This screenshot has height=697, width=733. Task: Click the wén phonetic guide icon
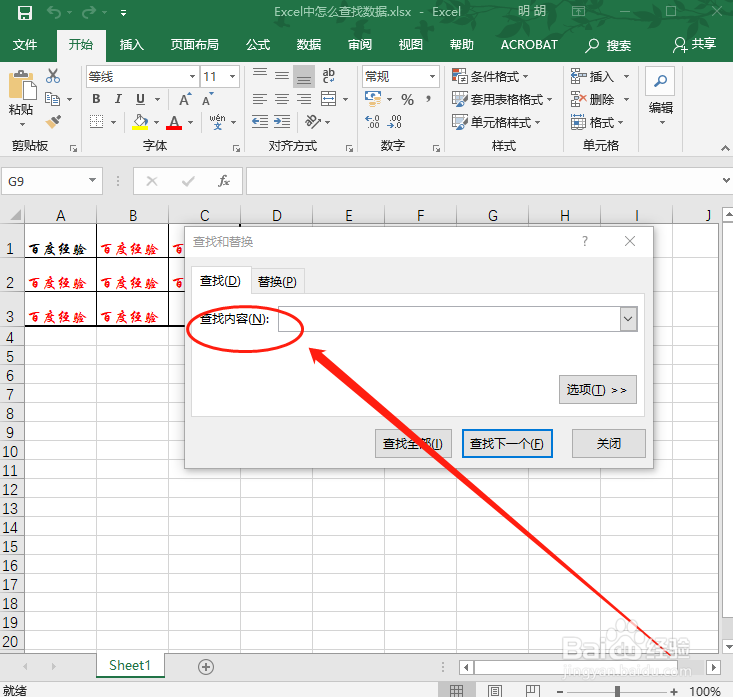pyautogui.click(x=217, y=122)
